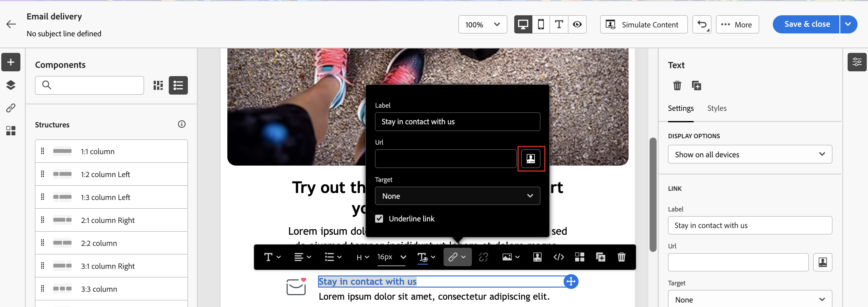Click the Label field in the right panel
This screenshot has height=307, width=868.
[x=750, y=225]
